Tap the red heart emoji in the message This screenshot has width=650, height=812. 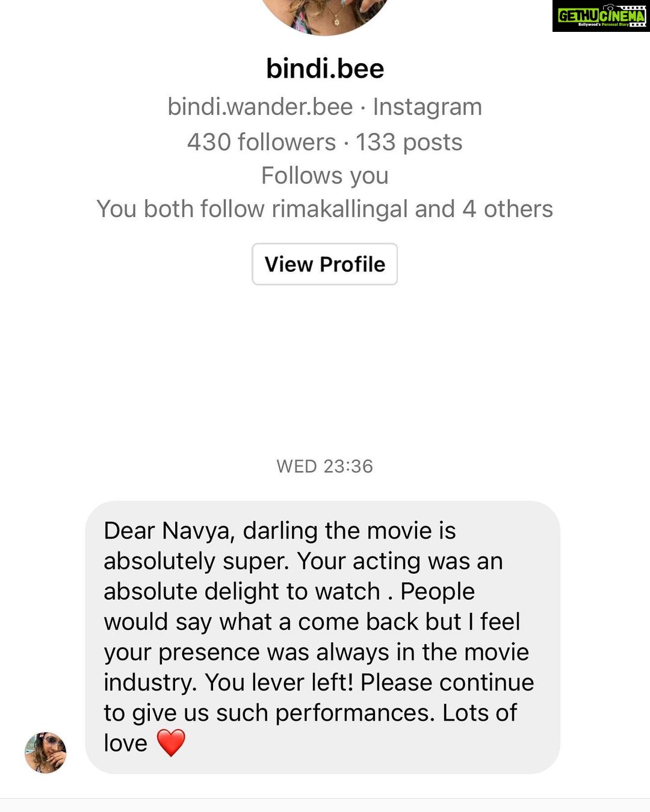tap(171, 742)
